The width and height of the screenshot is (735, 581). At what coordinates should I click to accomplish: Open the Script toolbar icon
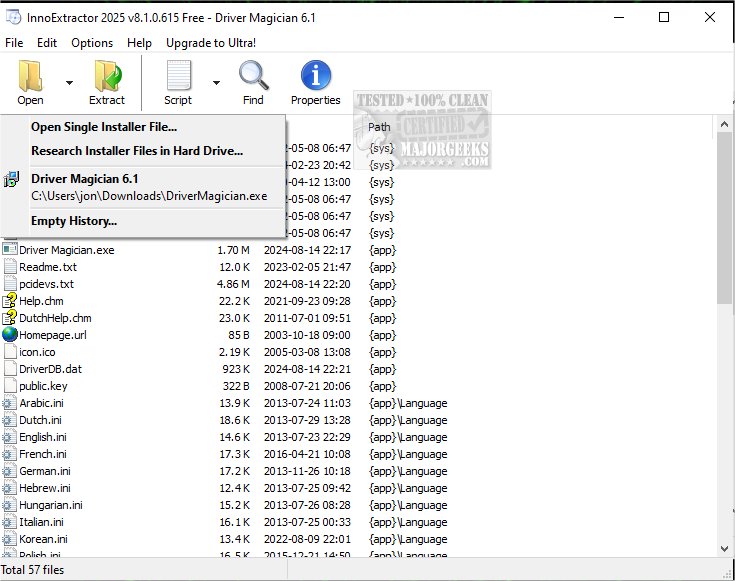tap(178, 76)
